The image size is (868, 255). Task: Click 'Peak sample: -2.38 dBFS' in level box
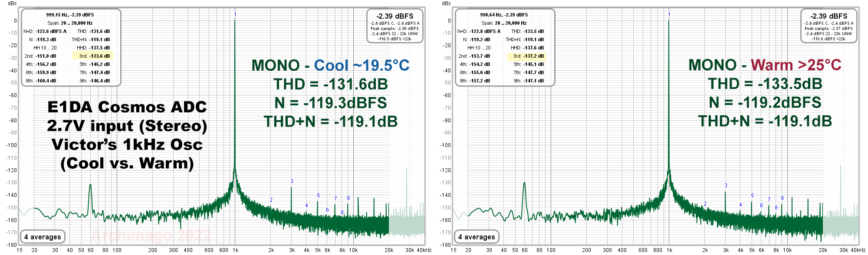(395, 29)
